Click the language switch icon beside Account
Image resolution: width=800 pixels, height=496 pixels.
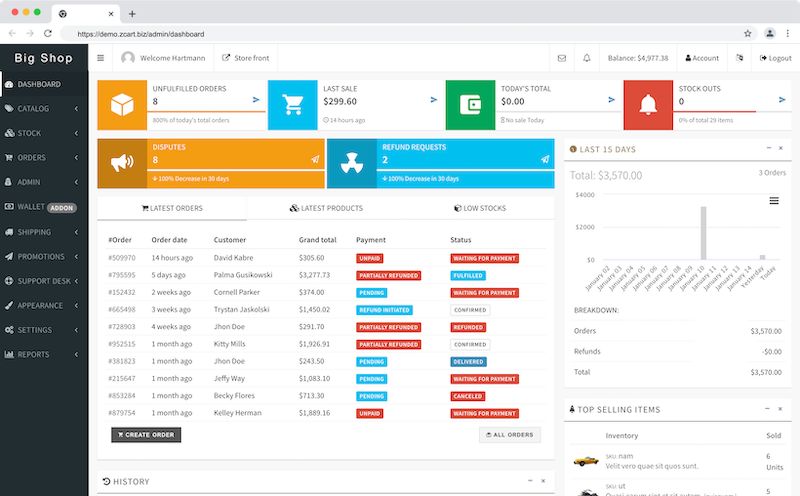pos(739,58)
